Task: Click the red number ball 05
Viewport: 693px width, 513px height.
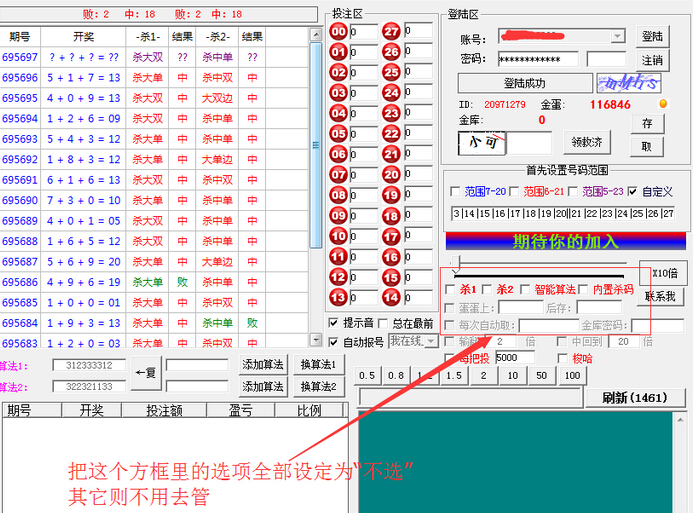Action: (x=339, y=133)
